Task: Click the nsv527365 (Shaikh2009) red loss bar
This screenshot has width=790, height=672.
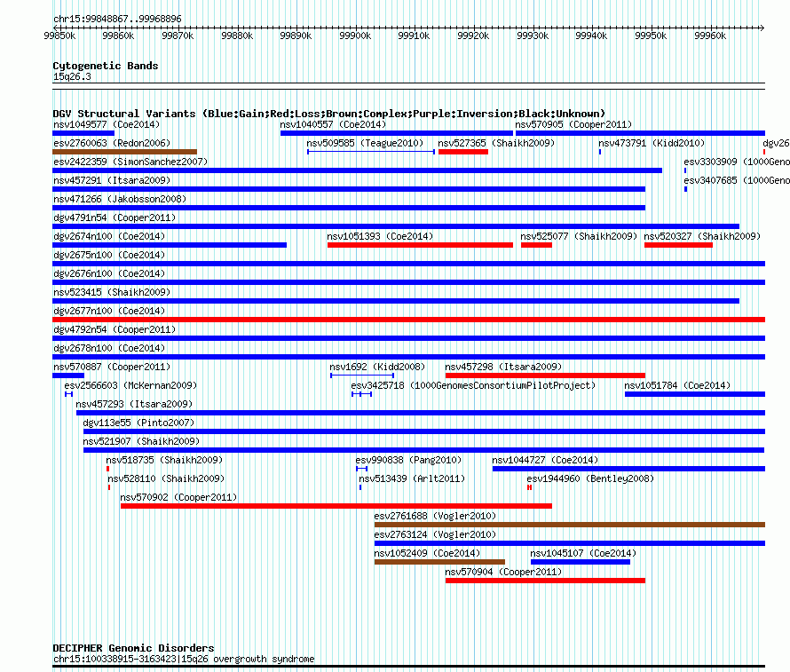Action: [463, 152]
